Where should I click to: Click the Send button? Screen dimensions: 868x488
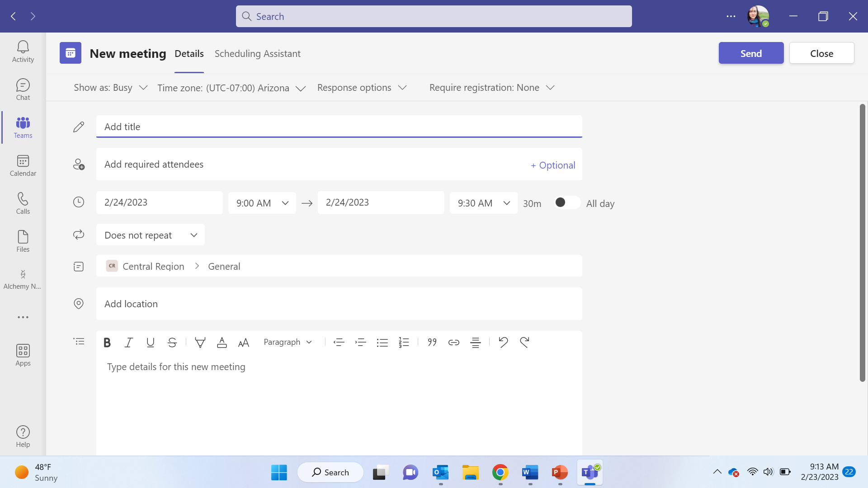[x=751, y=53]
